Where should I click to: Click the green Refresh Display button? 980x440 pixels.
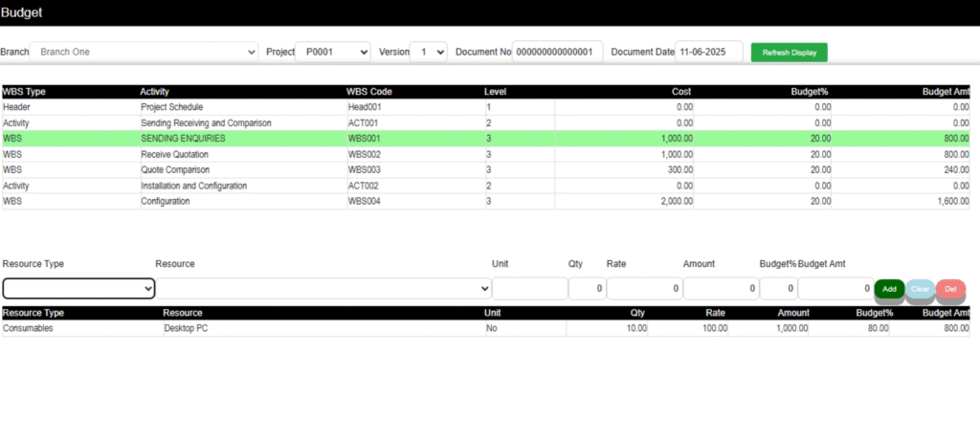coord(789,53)
